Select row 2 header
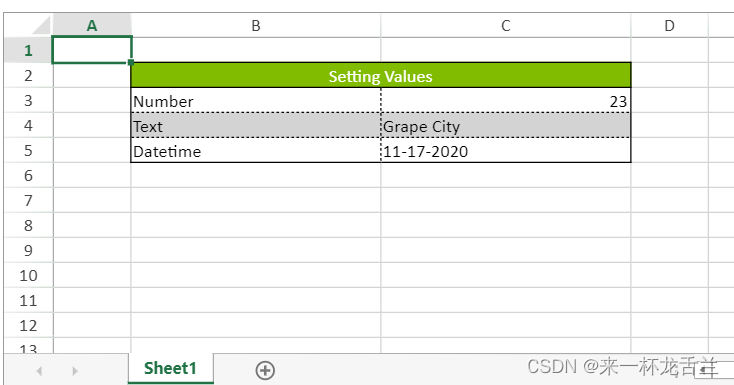 (29, 75)
